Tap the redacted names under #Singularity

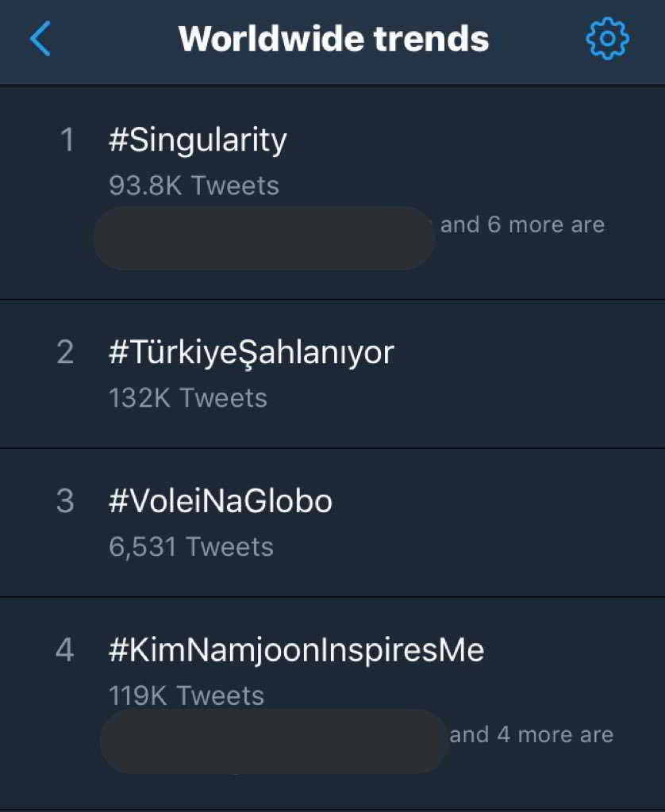coord(263,238)
